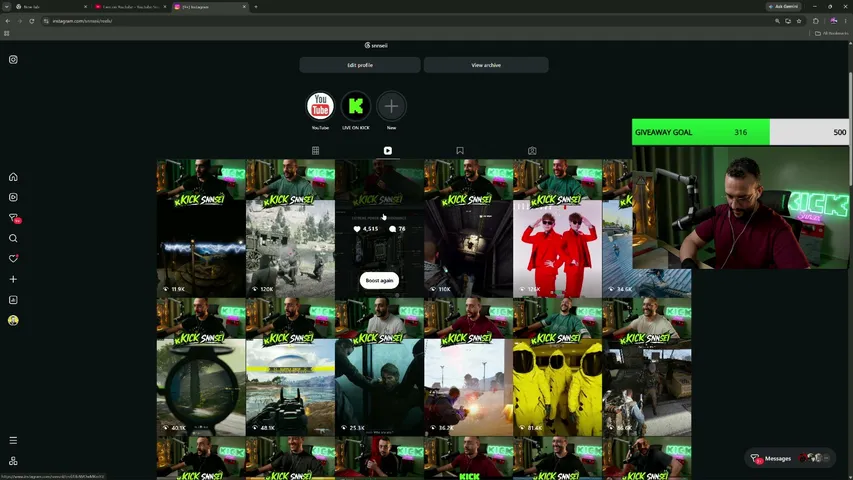Open Meta apps icon at sidebar bottom
The height and width of the screenshot is (480, 853).
(x=13, y=461)
